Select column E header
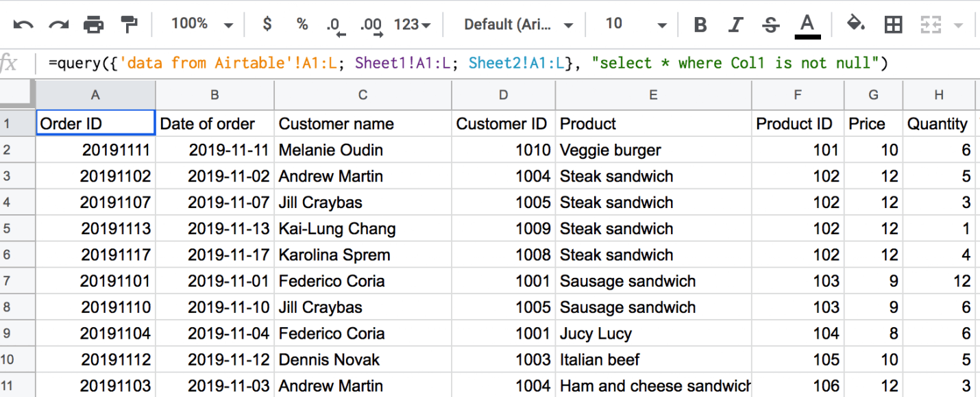 (653, 95)
